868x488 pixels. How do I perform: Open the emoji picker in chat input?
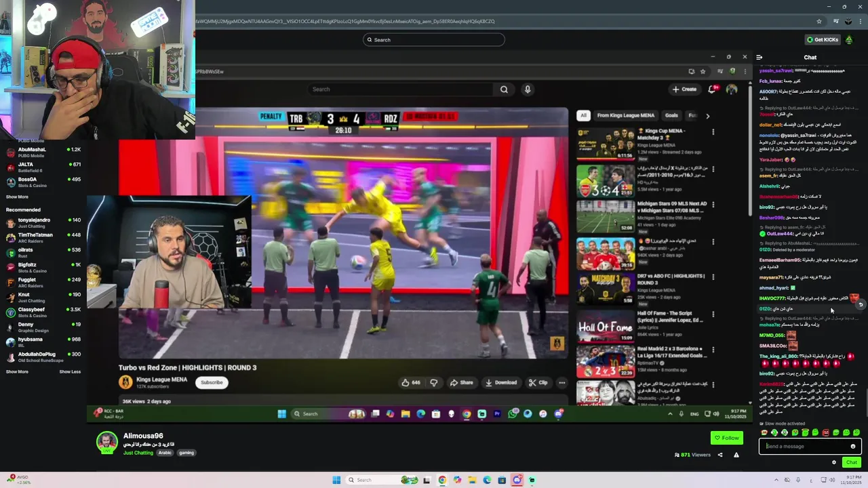click(853, 446)
